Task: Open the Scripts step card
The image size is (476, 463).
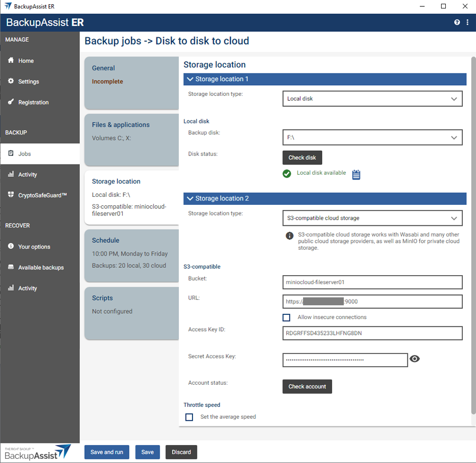Action: [x=132, y=313]
